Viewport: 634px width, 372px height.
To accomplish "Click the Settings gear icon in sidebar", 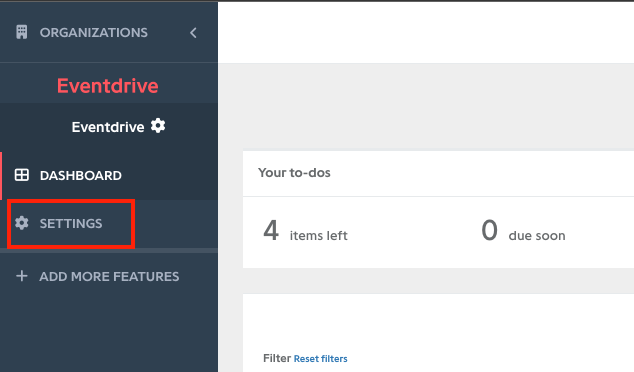I will tap(22, 223).
